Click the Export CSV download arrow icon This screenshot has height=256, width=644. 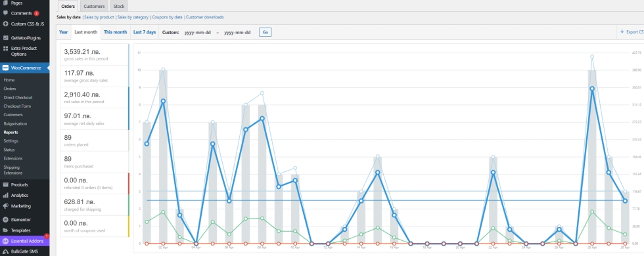(622, 32)
